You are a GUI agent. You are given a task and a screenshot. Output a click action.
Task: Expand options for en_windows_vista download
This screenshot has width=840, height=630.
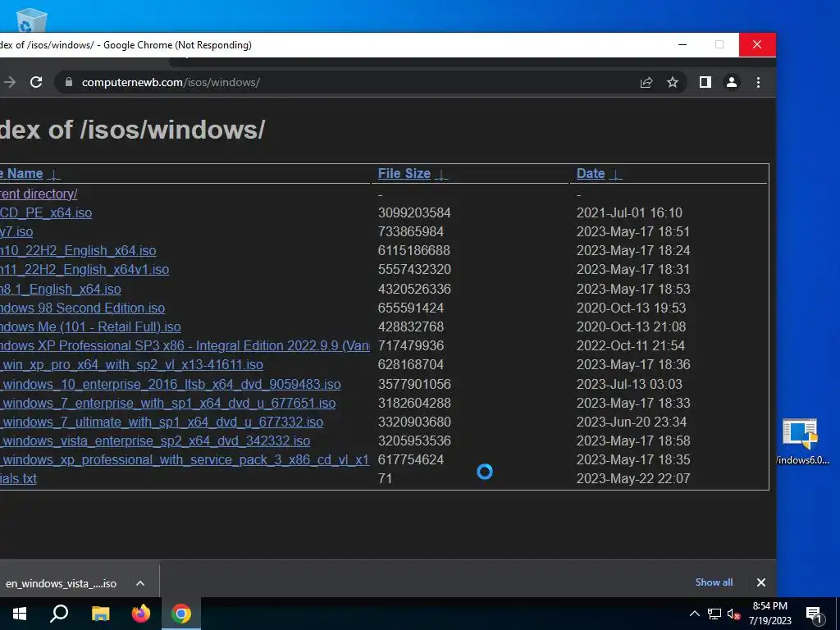click(x=140, y=583)
